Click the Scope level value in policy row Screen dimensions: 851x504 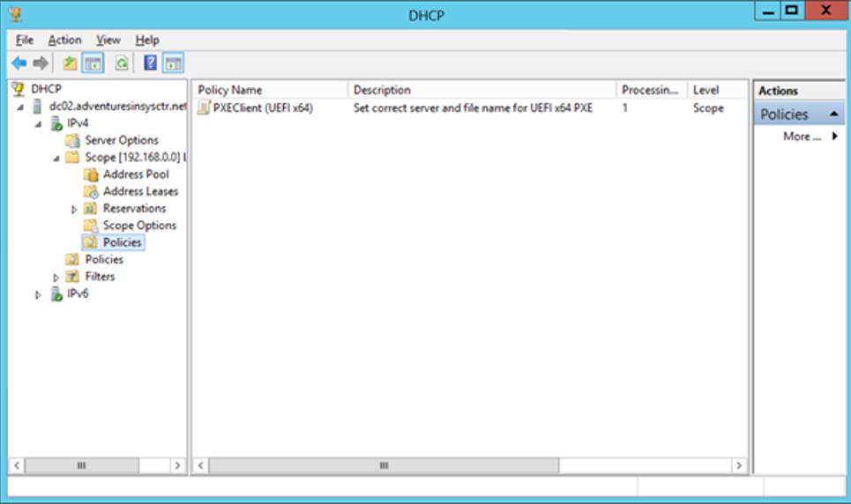pyautogui.click(x=708, y=108)
